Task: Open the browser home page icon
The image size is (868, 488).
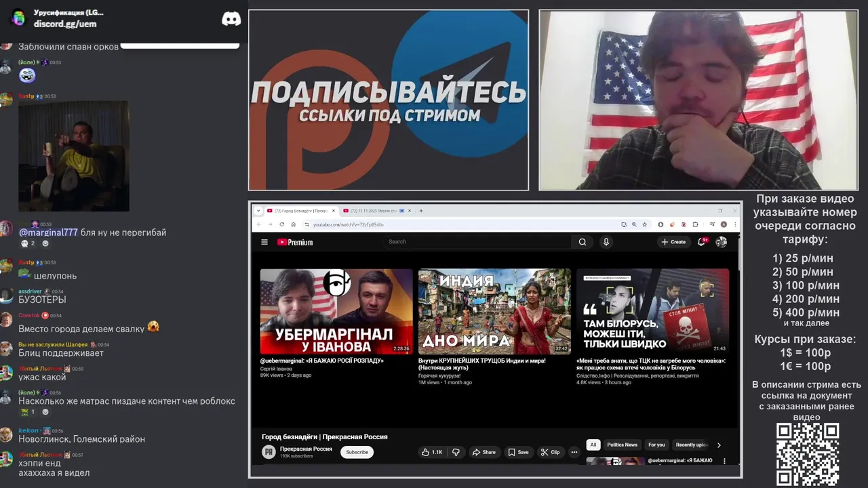Action: point(293,224)
